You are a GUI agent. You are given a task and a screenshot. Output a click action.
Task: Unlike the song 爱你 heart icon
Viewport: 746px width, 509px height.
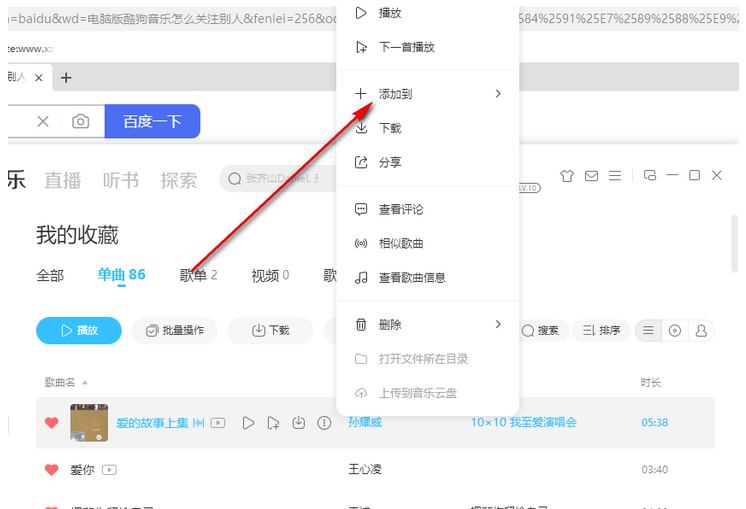click(52, 469)
